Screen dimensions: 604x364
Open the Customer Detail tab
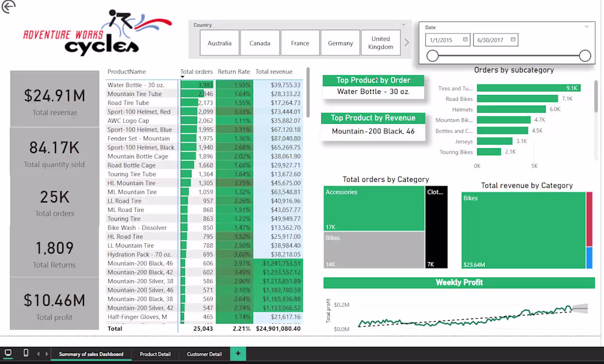204,354
